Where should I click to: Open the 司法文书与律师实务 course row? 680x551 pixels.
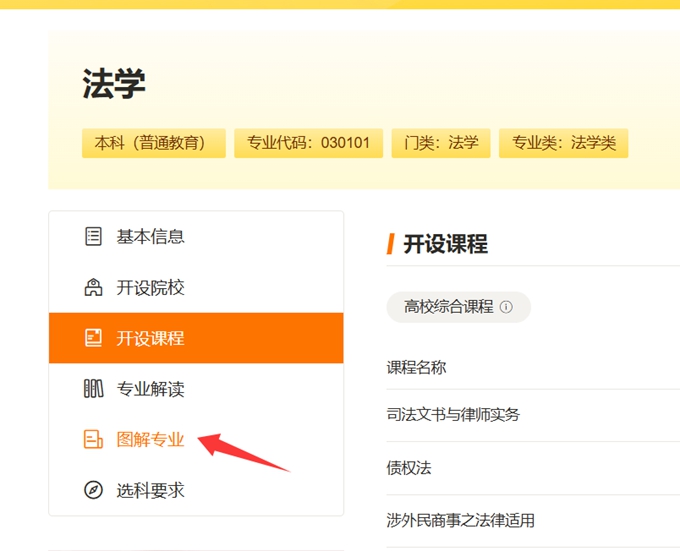pyautogui.click(x=533, y=415)
